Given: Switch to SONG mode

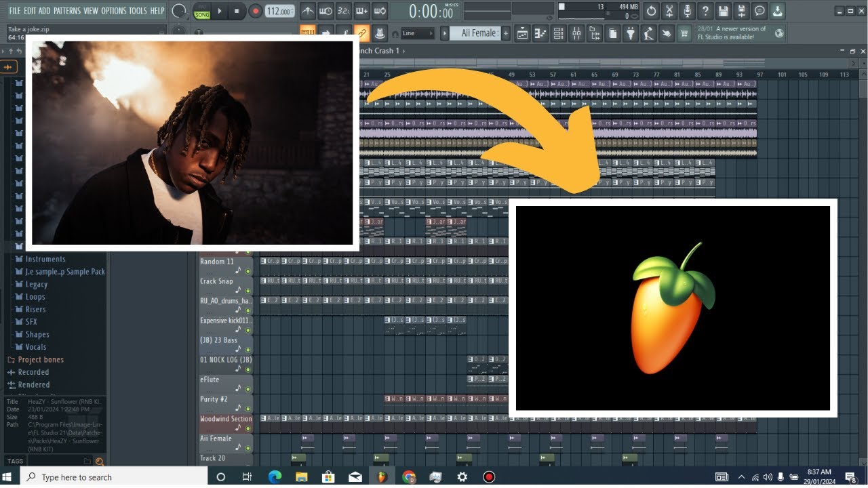Looking at the screenshot, I should coord(202,14).
